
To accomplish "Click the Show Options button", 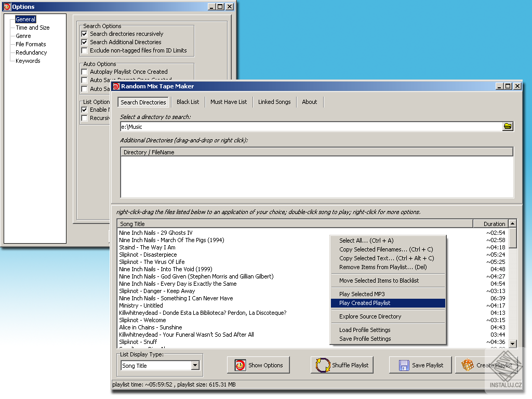I will (x=258, y=365).
